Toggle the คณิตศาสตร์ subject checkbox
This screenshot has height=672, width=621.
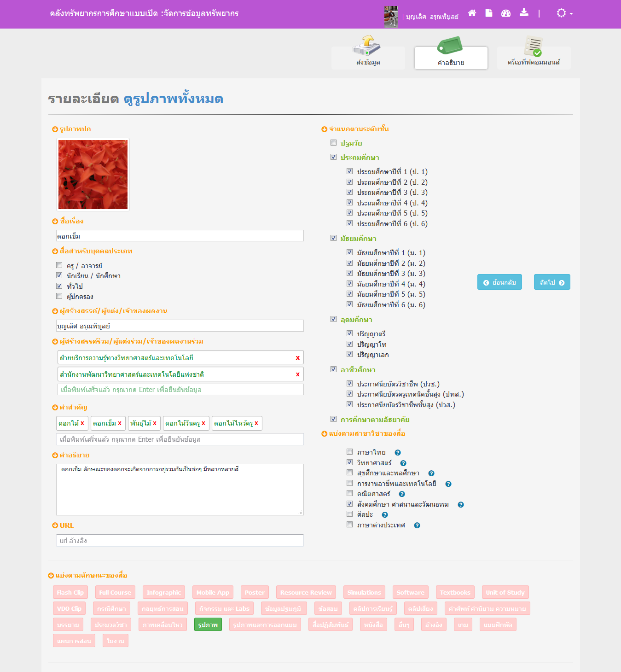(x=350, y=493)
